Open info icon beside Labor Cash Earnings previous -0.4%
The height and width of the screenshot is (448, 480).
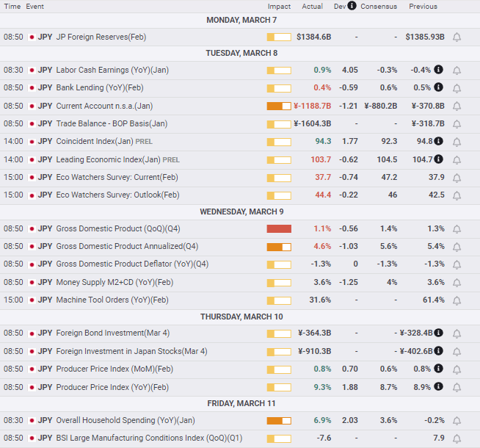(x=438, y=70)
